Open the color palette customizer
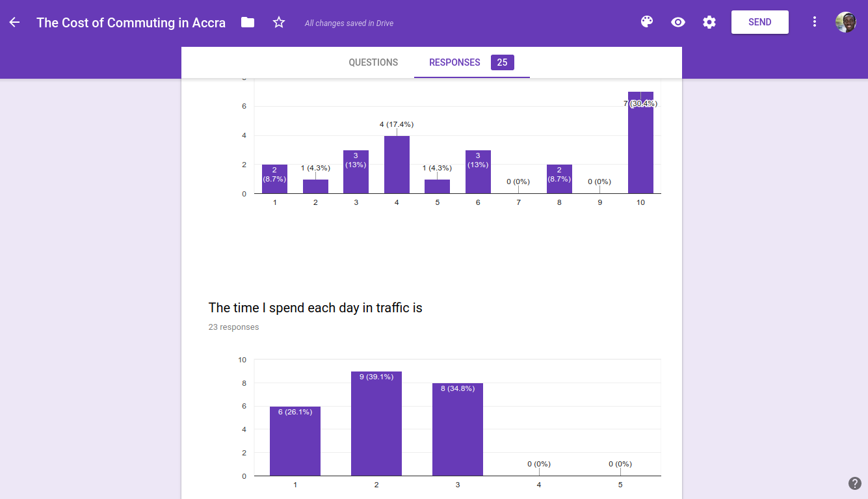Screen dimensions: 868x499 646,22
